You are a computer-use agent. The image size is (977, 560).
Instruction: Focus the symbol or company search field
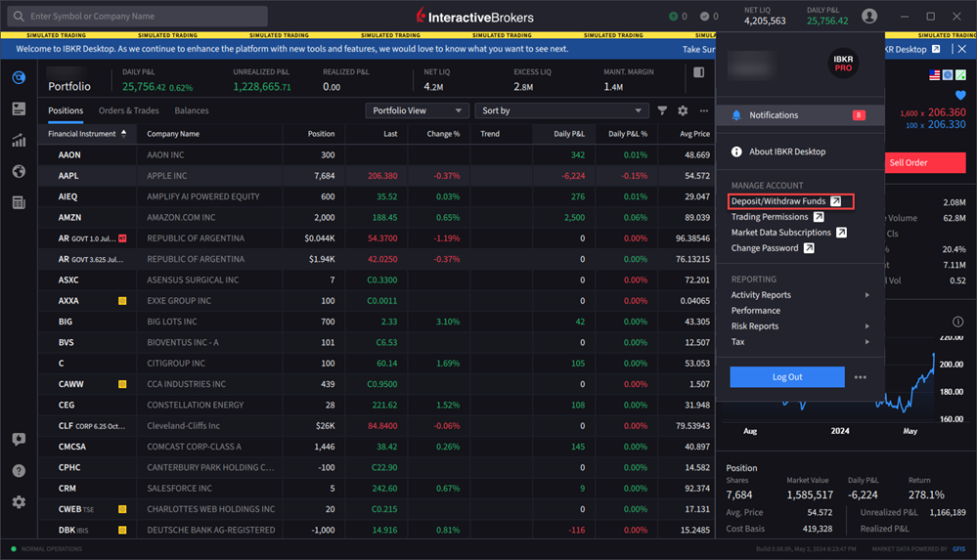(137, 17)
